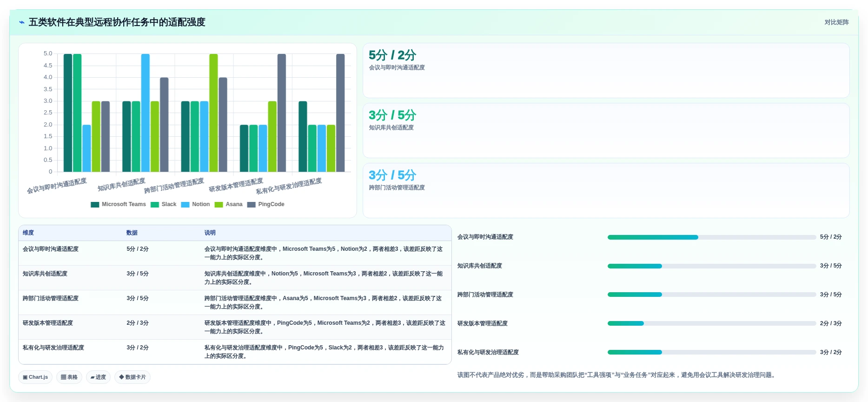Click the blue icon beside the dashboard title

(x=22, y=22)
